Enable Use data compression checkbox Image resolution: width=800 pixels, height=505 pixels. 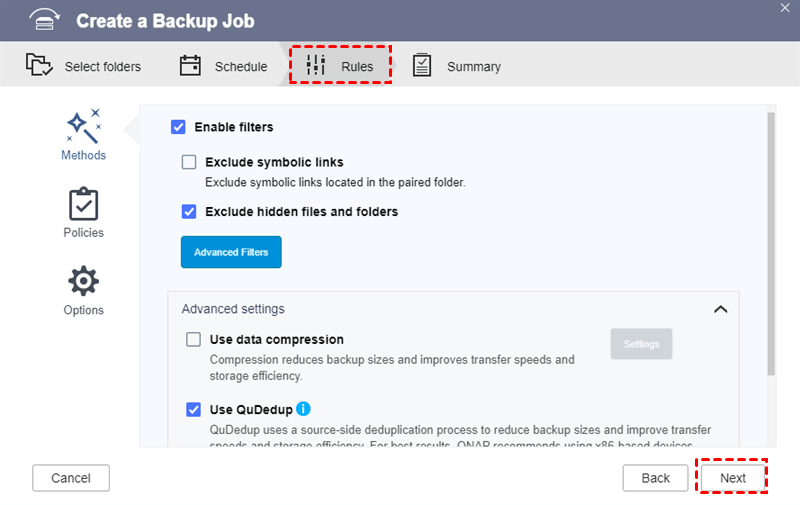tap(194, 340)
